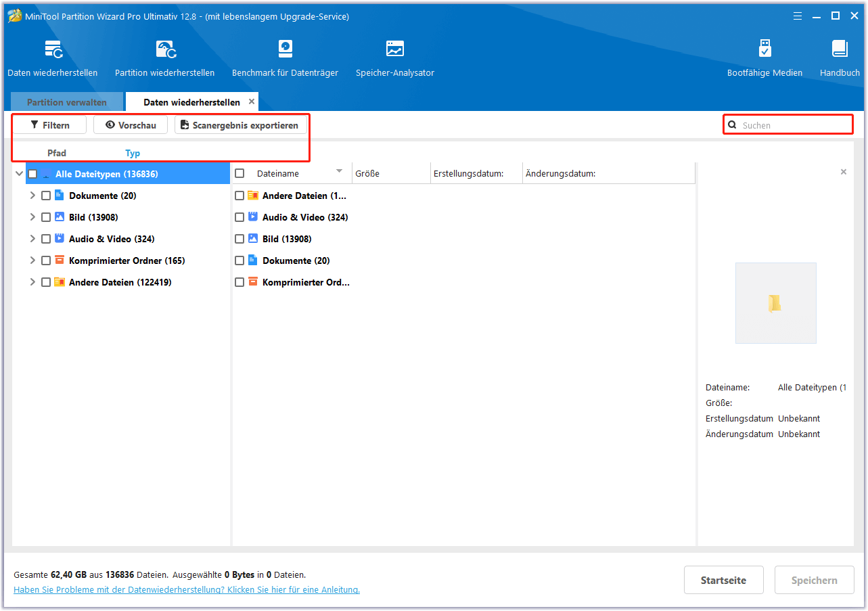Select the Bild (13908) label in the file list

[287, 239]
